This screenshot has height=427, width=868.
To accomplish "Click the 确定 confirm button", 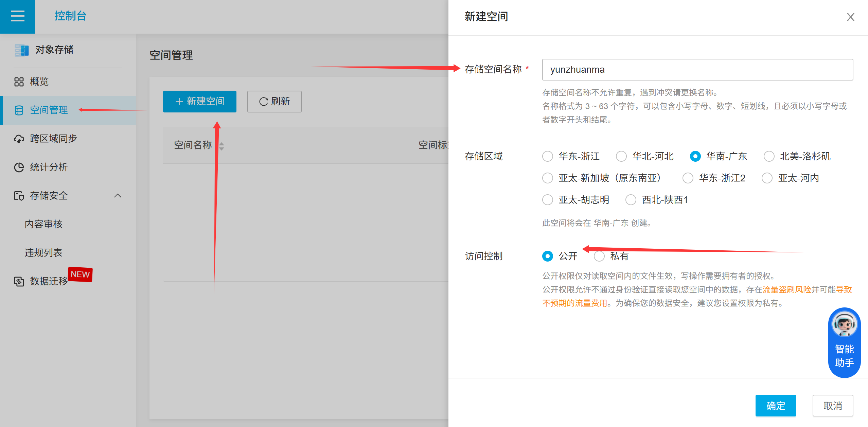I will pyautogui.click(x=776, y=406).
